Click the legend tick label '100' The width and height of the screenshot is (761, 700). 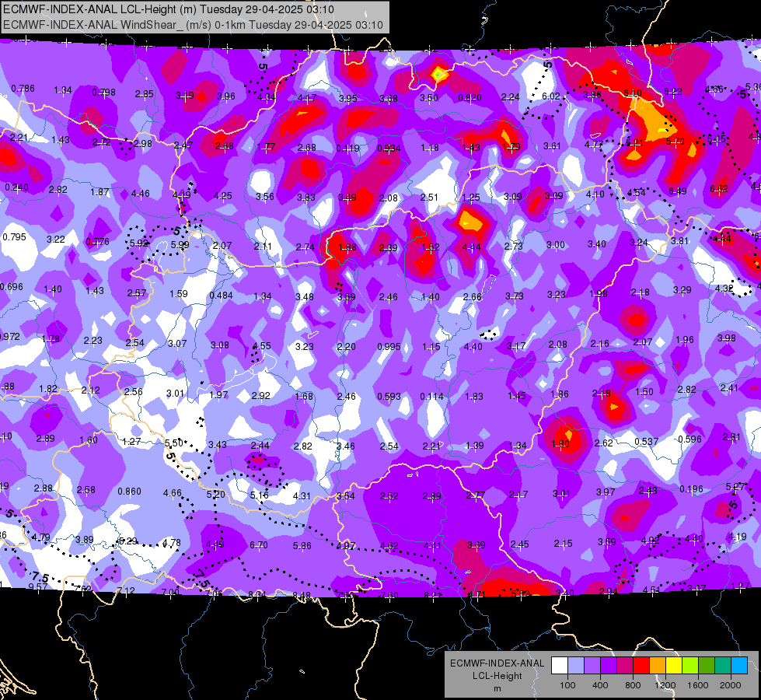click(x=567, y=685)
